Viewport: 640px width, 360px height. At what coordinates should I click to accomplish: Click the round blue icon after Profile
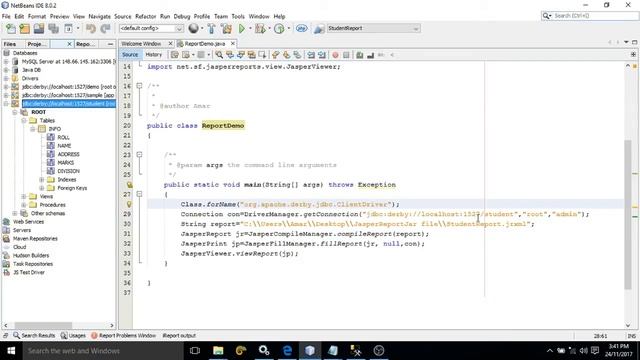click(x=302, y=29)
